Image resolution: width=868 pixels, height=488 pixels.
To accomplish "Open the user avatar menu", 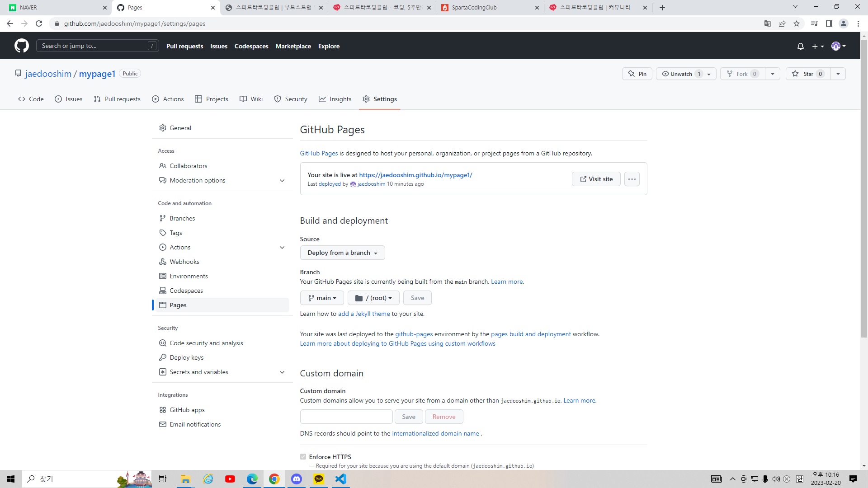I will tap(839, 46).
